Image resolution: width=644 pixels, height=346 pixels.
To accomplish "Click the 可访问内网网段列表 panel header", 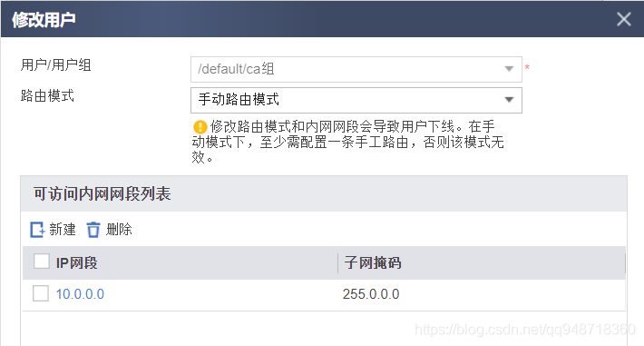I will coord(324,193).
